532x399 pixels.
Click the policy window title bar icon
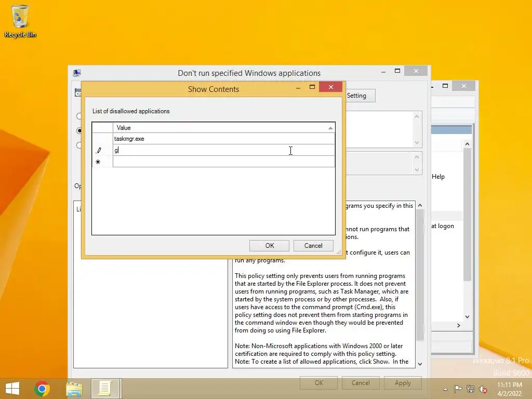pos(77,73)
